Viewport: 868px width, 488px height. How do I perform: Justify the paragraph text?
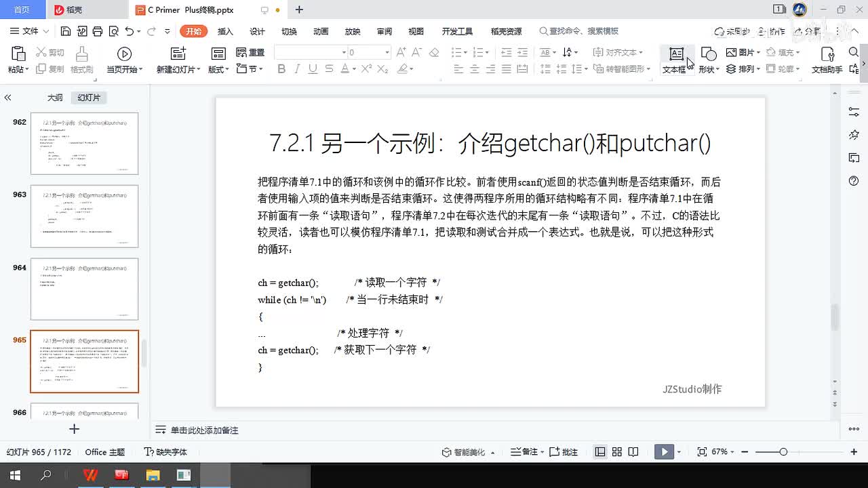tap(506, 69)
